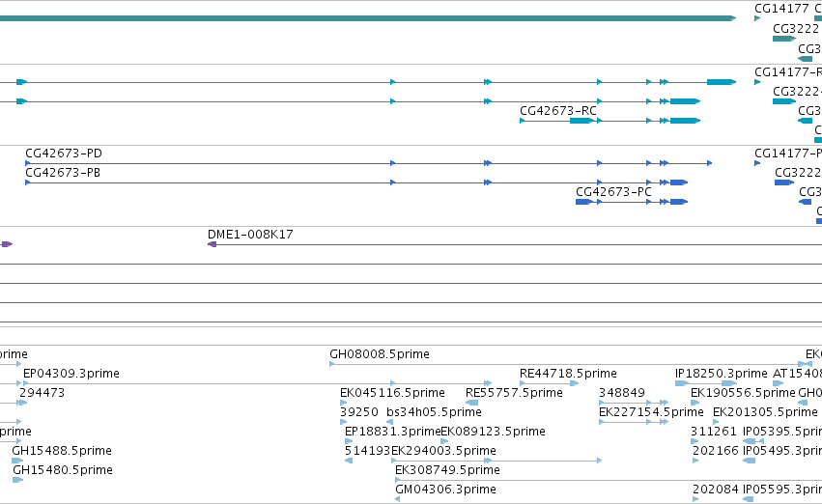The width and height of the screenshot is (822, 504).
Task: Open the IP18250.3prime label
Action: click(721, 374)
